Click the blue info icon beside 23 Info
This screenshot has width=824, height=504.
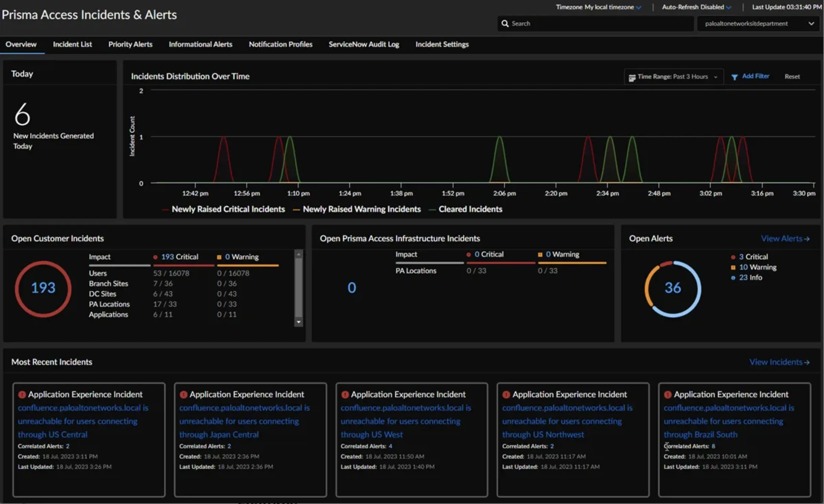[733, 277]
